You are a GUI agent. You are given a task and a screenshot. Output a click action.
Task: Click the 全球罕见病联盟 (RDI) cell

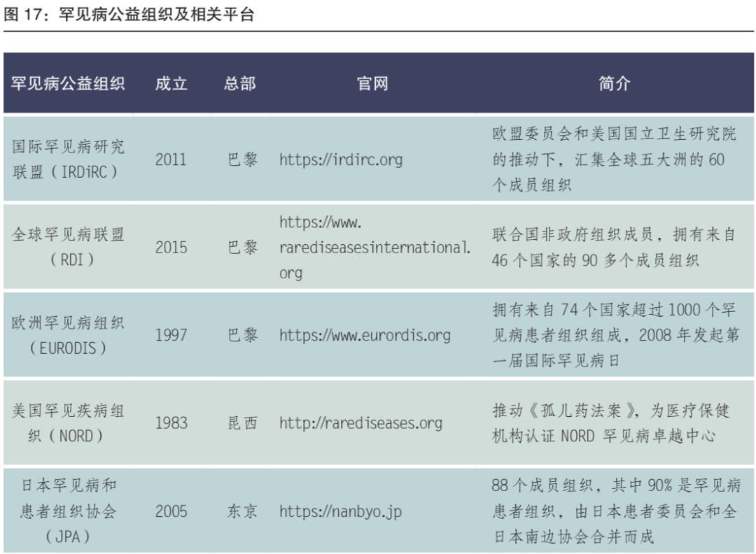pyautogui.click(x=68, y=248)
